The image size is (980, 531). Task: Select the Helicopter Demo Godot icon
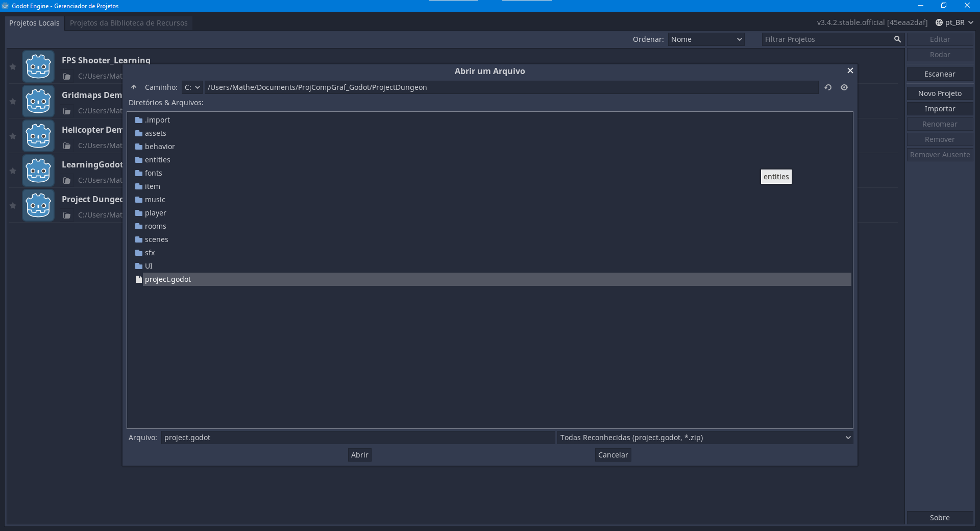pos(38,136)
